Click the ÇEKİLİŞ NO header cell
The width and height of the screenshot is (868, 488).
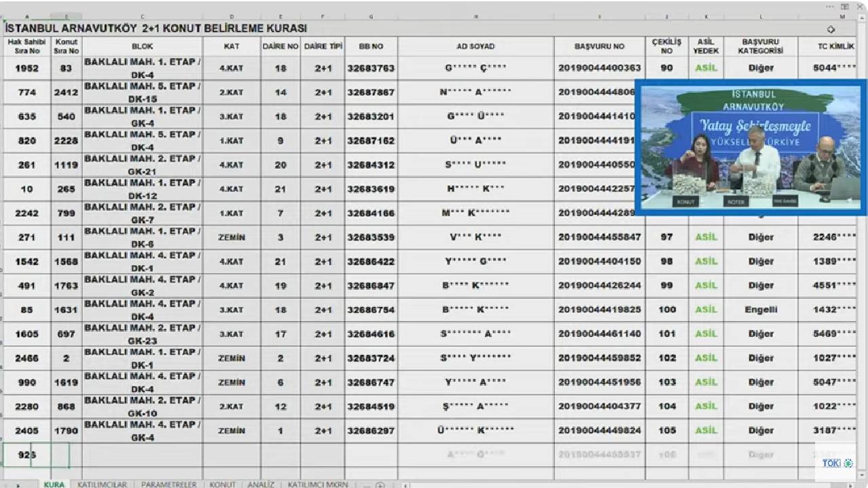click(667, 46)
